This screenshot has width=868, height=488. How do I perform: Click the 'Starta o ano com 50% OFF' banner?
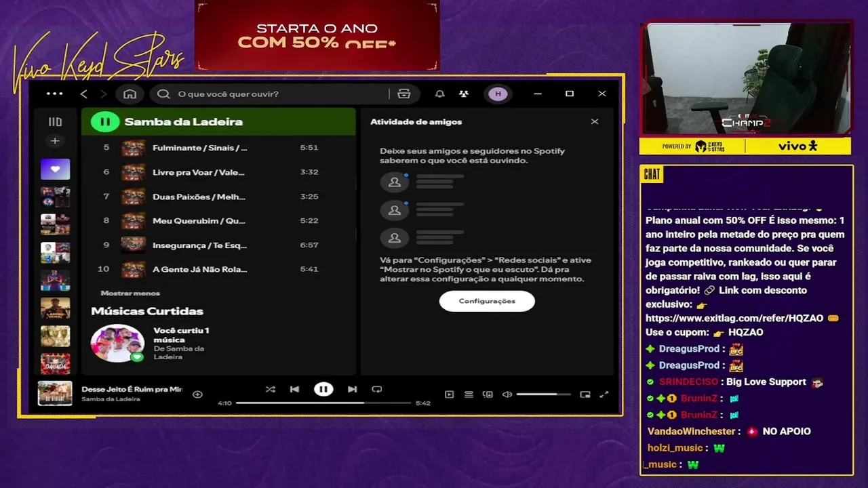point(317,36)
